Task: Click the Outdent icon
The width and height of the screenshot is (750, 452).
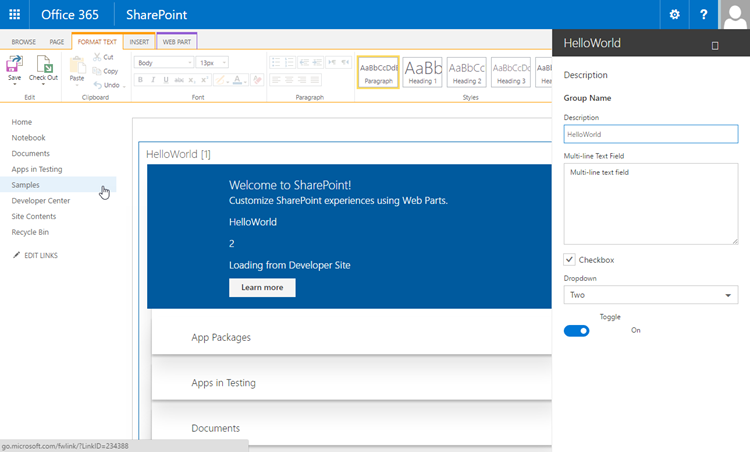Action: 304,62
